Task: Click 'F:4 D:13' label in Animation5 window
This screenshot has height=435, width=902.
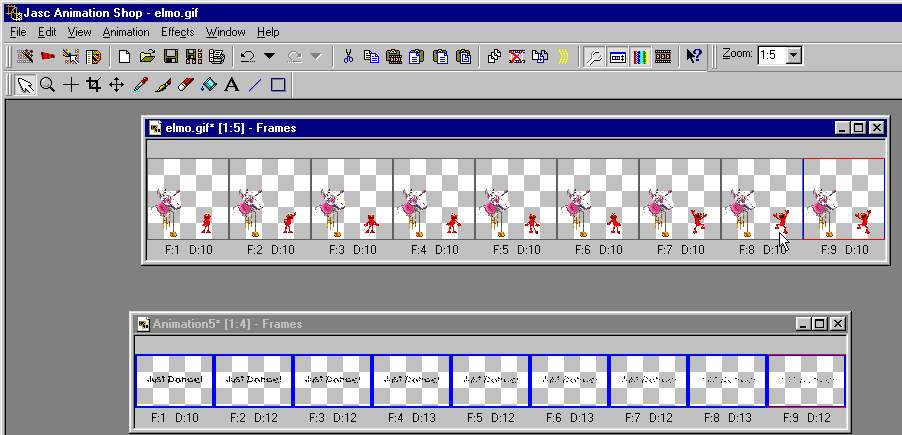Action: tap(411, 418)
